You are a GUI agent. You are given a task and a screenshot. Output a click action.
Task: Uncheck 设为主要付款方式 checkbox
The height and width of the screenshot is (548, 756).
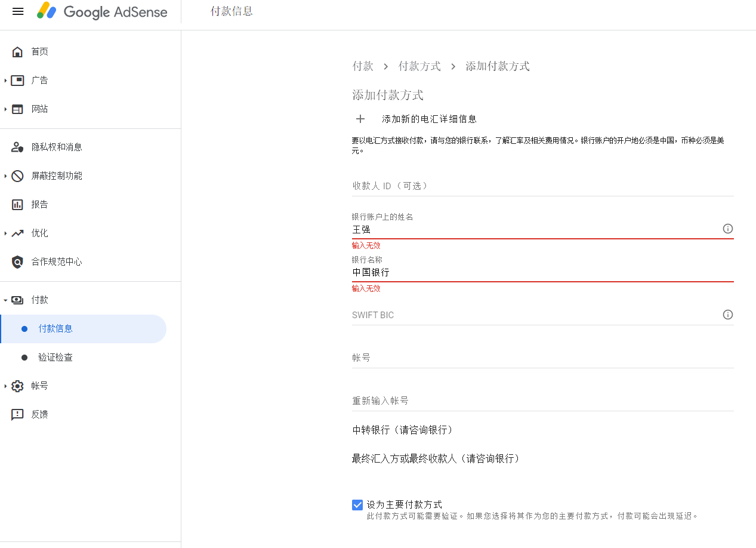[357, 505]
